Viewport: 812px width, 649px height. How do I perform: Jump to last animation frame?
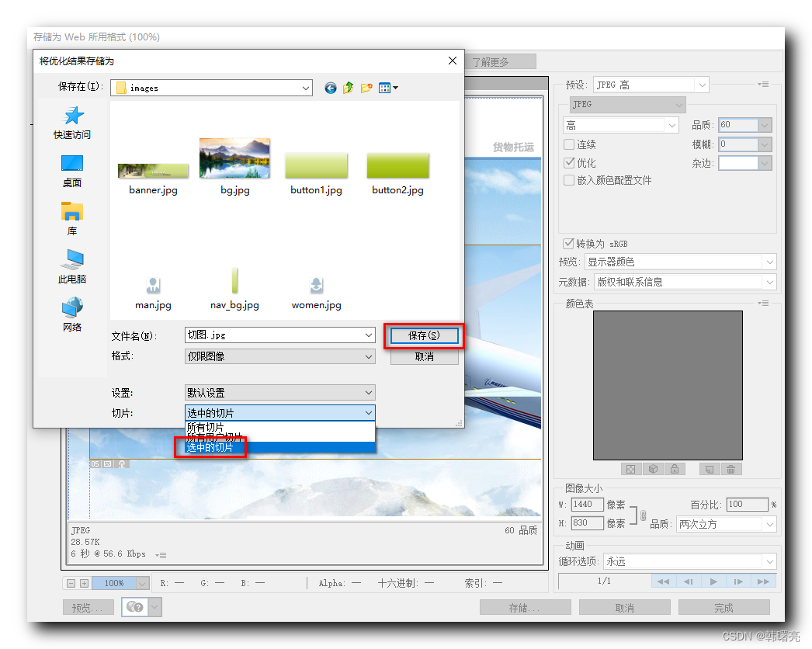763,581
